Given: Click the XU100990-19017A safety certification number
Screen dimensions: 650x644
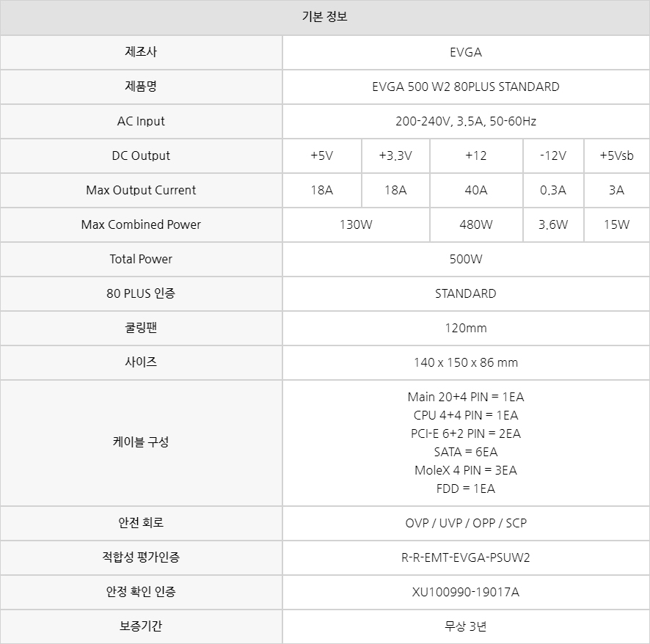Looking at the screenshot, I should (465, 592).
